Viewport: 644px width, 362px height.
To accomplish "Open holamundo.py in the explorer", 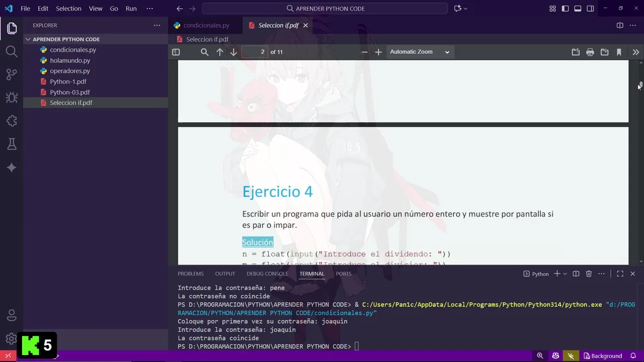I will coord(70,60).
